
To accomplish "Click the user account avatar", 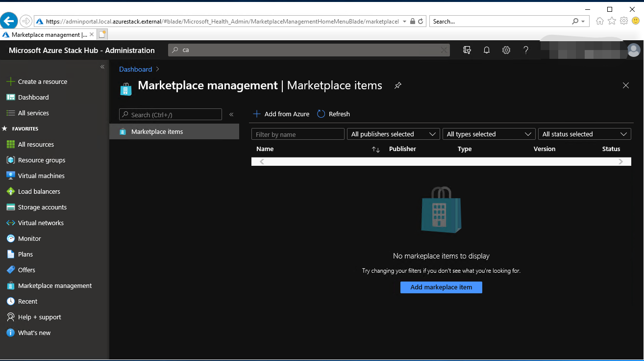I will (x=634, y=50).
